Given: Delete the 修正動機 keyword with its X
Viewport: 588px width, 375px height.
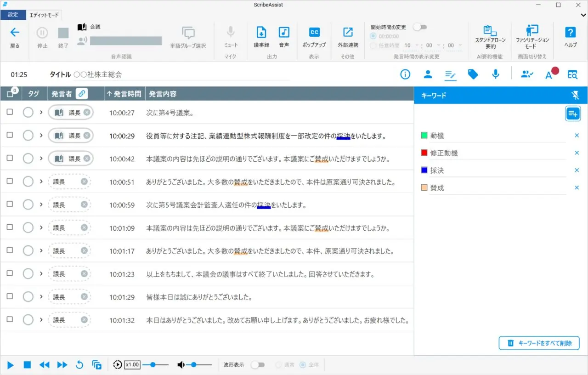Looking at the screenshot, I should click(x=577, y=153).
